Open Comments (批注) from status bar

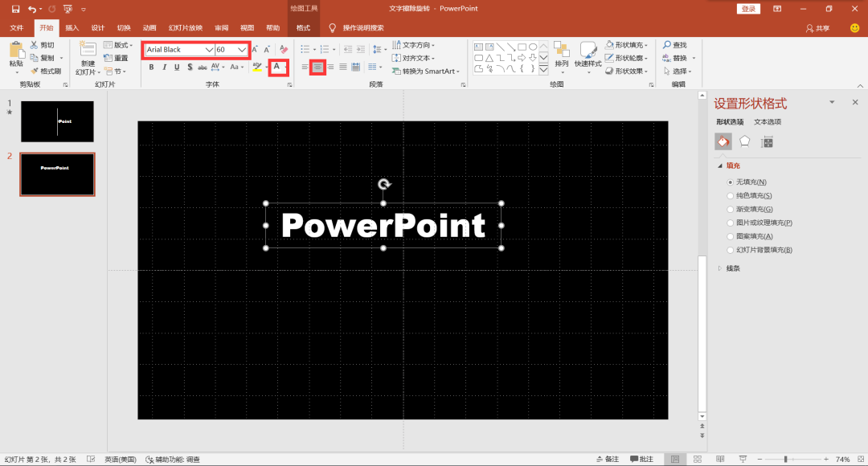tap(641, 460)
